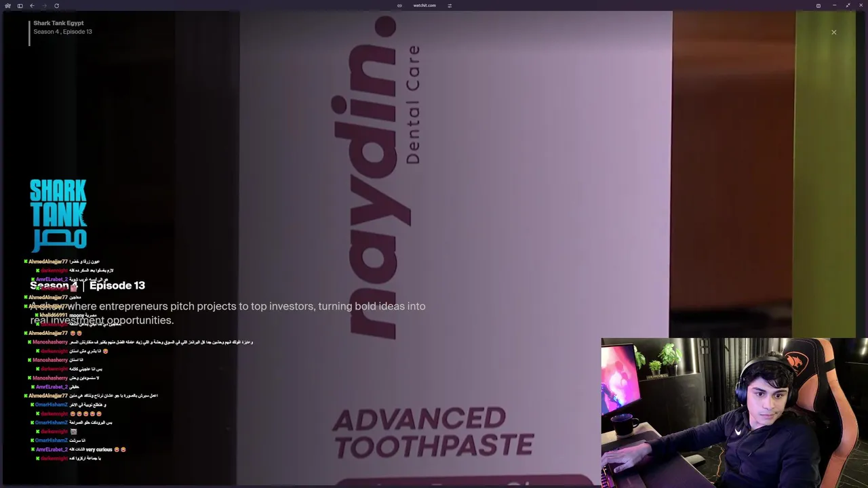The image size is (868, 488).
Task: Click the Shark Tank Egypt title text
Action: (58, 23)
